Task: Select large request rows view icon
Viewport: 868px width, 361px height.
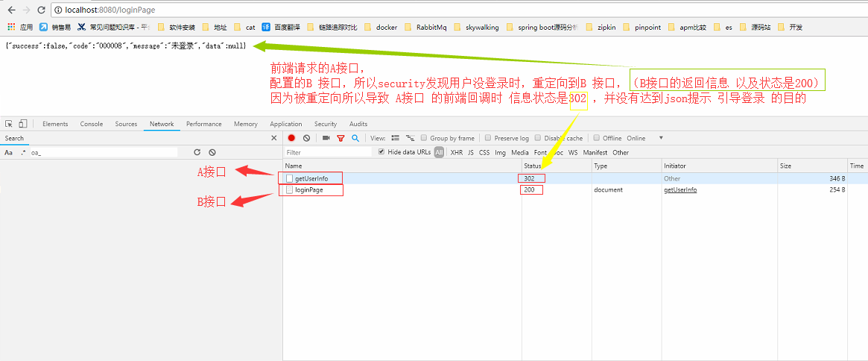Action: tap(395, 138)
